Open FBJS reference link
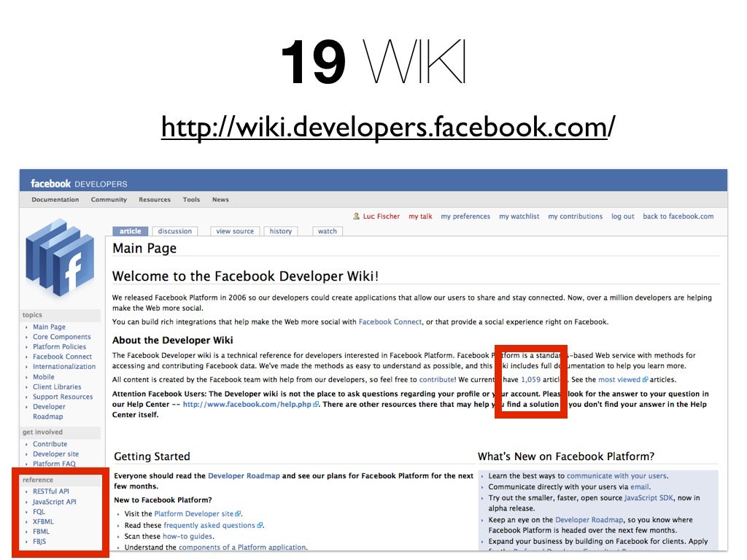 click(x=39, y=542)
